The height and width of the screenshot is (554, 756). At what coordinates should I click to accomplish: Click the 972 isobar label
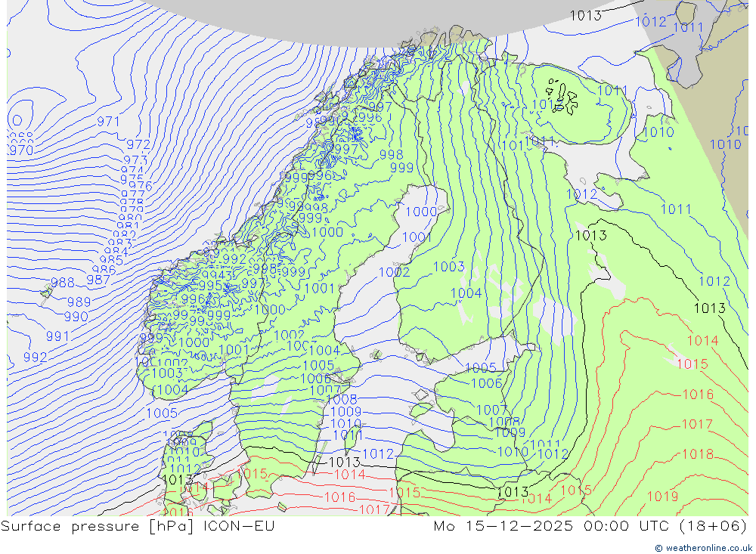[138, 144]
